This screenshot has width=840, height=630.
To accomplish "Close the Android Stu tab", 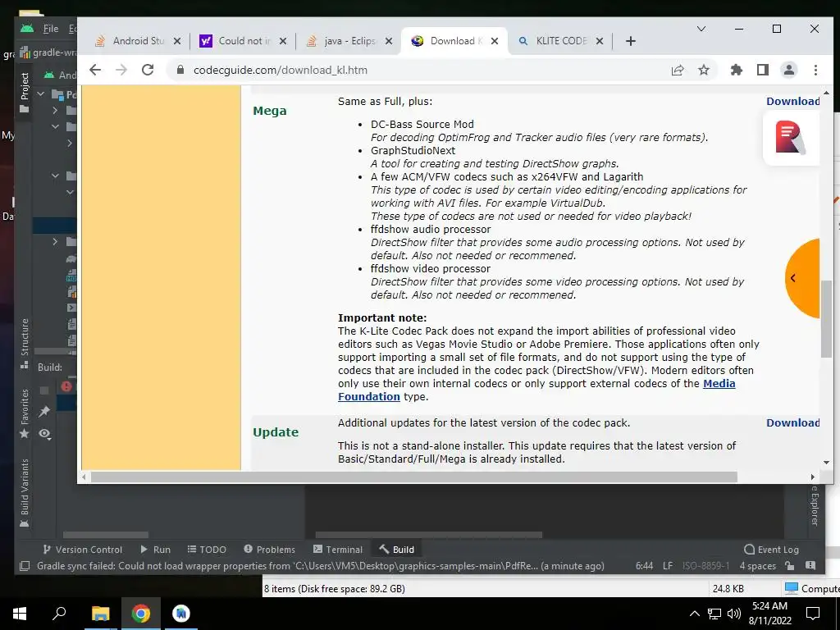I will coord(177,41).
